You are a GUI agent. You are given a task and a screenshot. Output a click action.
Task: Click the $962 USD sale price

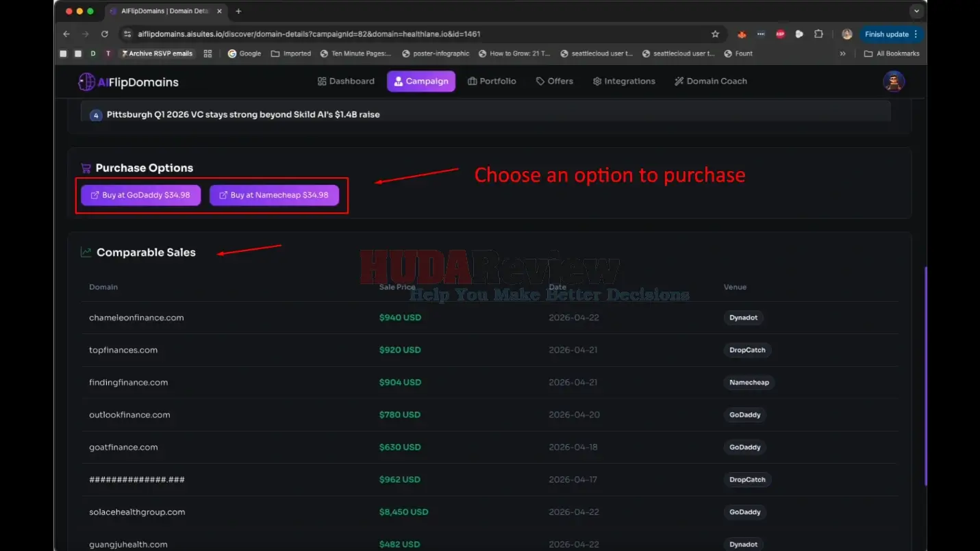pyautogui.click(x=400, y=480)
